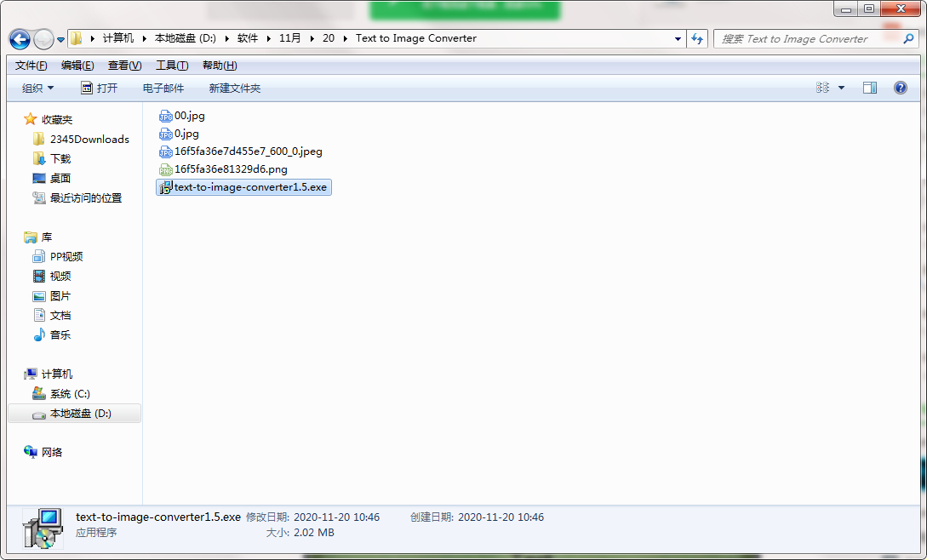Click the 计算机 computer icon in tree
The image size is (927, 560).
pos(30,374)
